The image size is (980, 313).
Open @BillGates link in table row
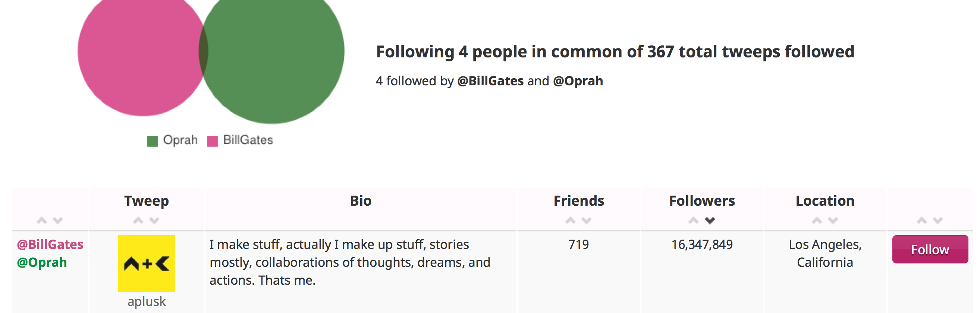(x=50, y=244)
